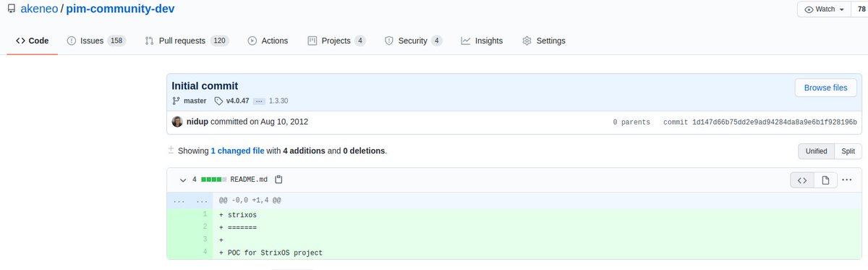868x270 pixels.
Task: Switch the diff view to Unified
Action: 817,151
